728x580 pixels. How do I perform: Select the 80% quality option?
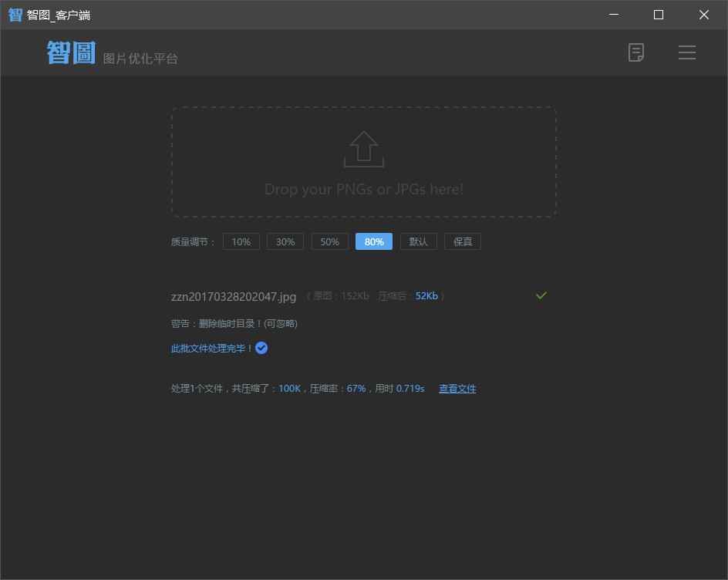coord(374,241)
